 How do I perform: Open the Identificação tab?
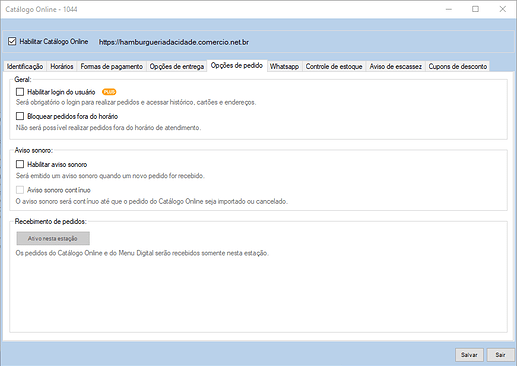tap(25, 66)
